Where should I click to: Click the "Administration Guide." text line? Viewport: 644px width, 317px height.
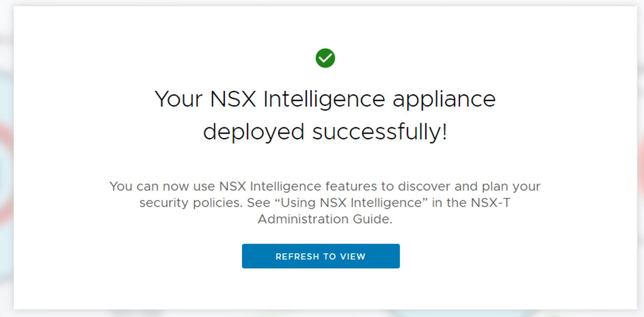tap(325, 219)
